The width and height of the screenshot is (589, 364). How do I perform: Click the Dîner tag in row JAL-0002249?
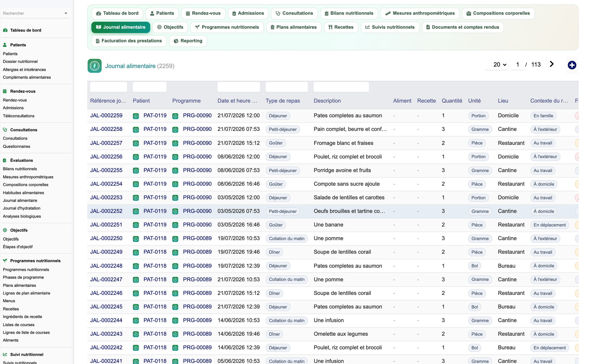[274, 252]
